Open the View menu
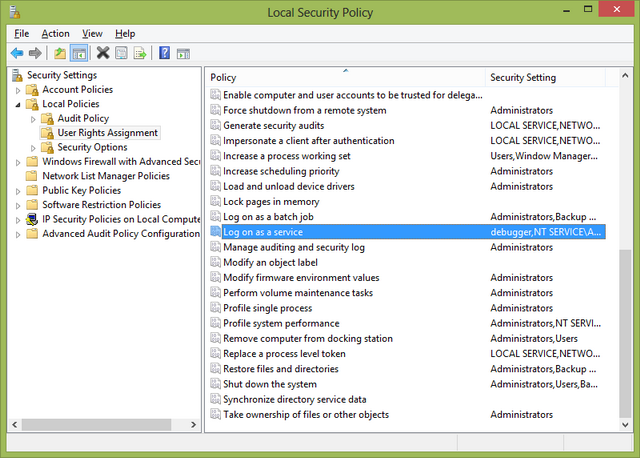This screenshot has height=458, width=640. coord(92,33)
